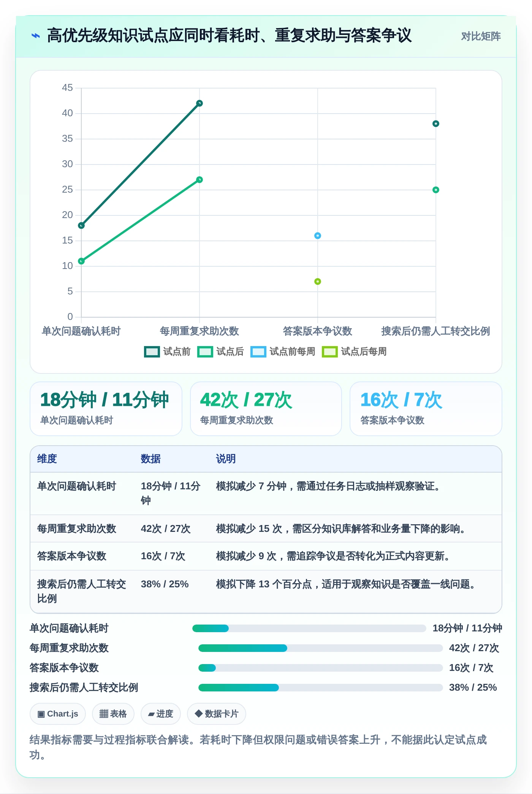Click the dark teal data point at 38
The width and height of the screenshot is (532, 794).
(x=436, y=123)
